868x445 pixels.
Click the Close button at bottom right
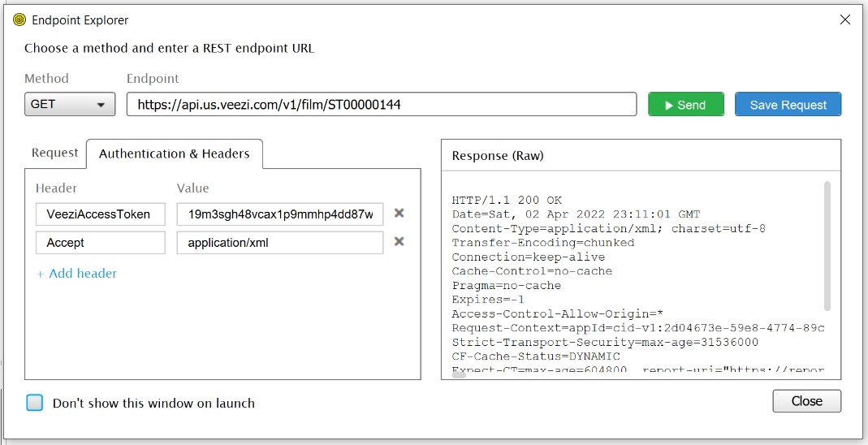[806, 401]
